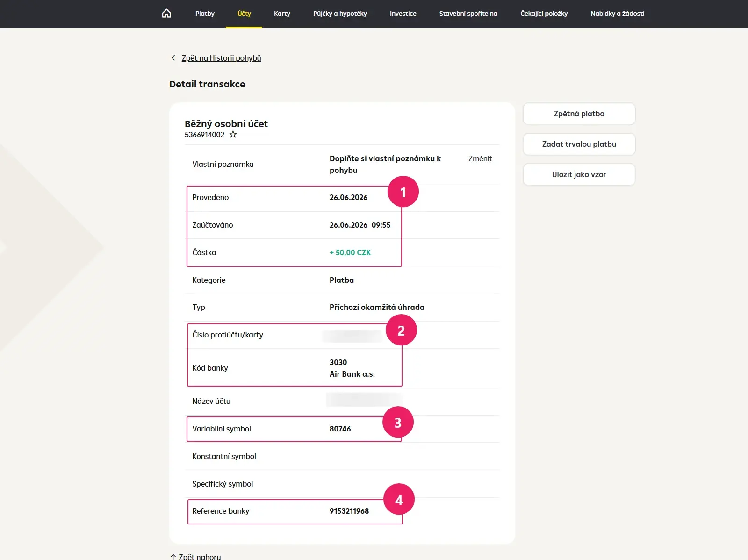This screenshot has height=560, width=748.
Task: Click Zadat trvalou platbu button
Action: [579, 144]
